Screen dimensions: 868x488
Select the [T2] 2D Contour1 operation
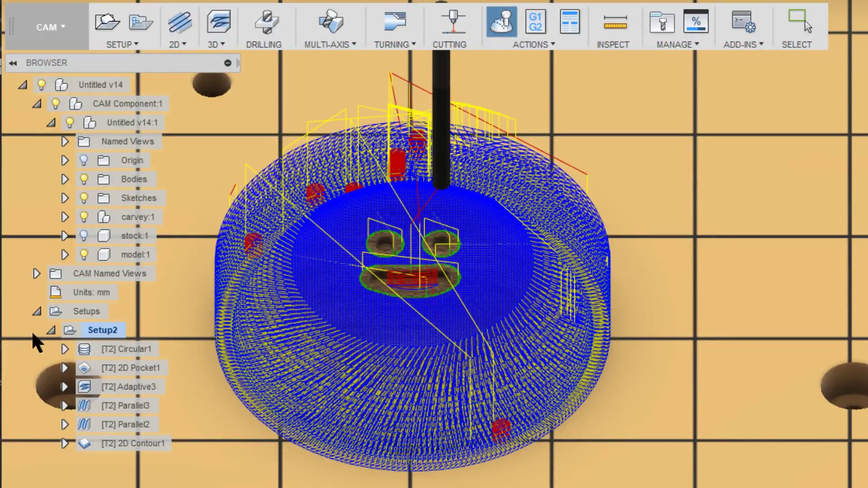pyautogui.click(x=133, y=443)
